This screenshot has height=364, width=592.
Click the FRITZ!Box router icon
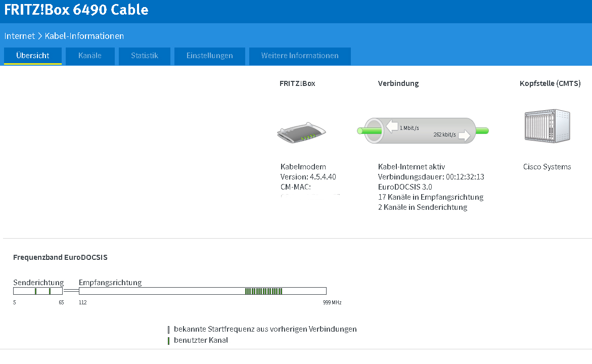click(301, 133)
